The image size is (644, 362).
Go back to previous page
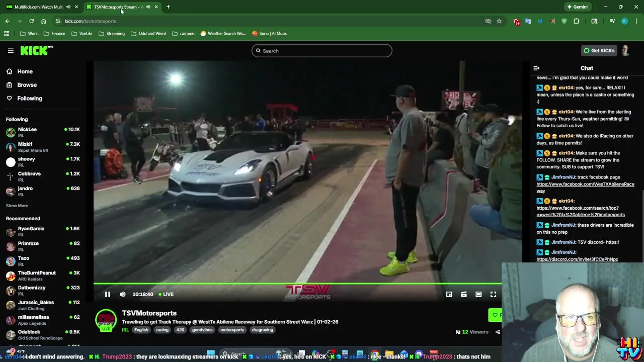[x=7, y=21]
